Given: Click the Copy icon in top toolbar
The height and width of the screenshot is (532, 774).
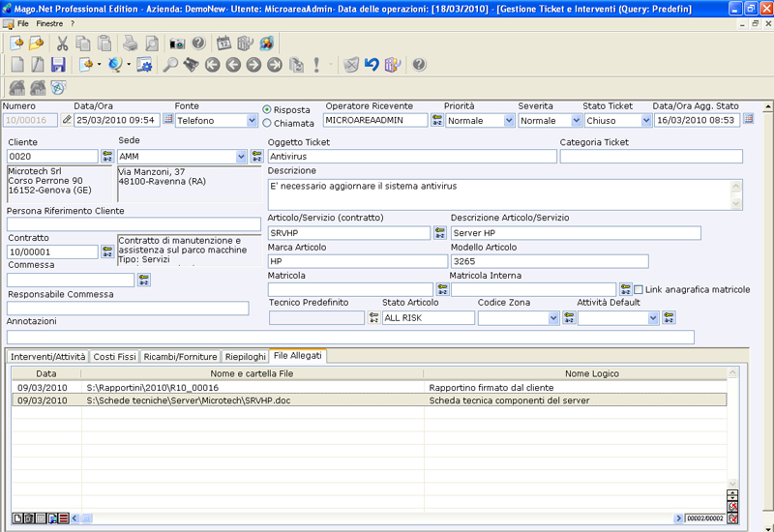Looking at the screenshot, I should pos(83,44).
